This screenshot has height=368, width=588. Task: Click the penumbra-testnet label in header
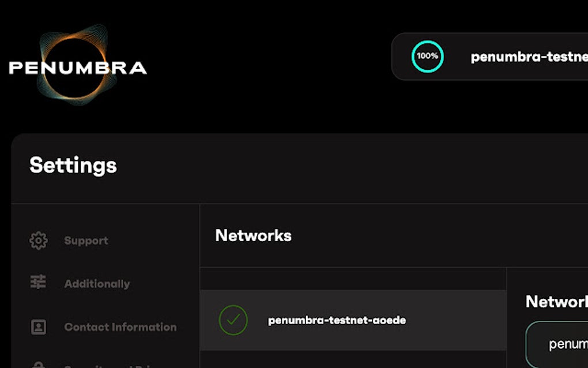527,57
